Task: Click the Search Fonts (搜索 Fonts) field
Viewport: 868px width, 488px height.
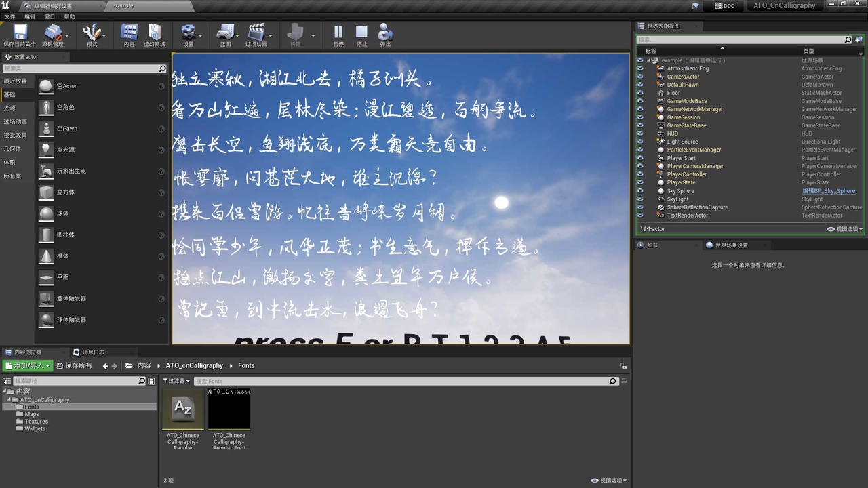Action: (406, 381)
